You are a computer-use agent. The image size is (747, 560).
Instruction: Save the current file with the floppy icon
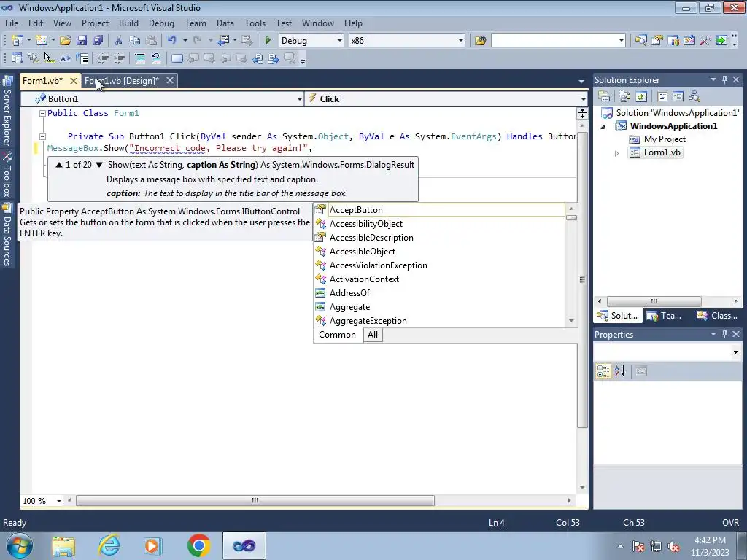click(x=82, y=41)
